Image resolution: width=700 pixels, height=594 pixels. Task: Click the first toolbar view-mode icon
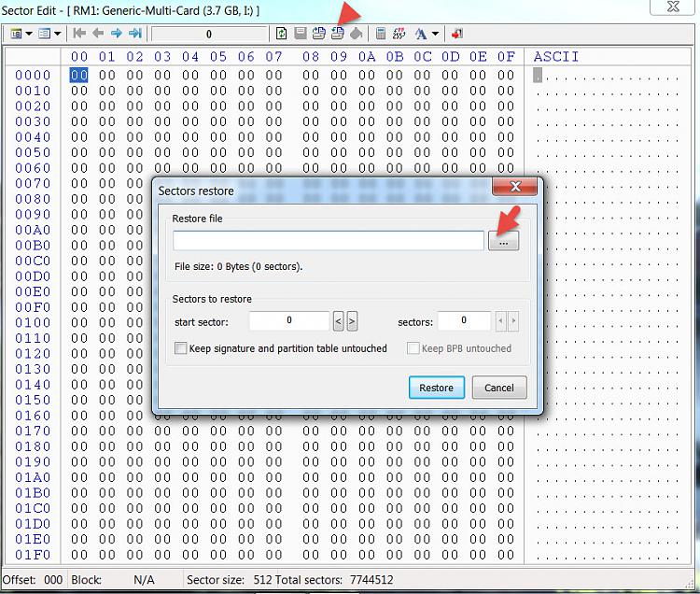[x=16, y=34]
